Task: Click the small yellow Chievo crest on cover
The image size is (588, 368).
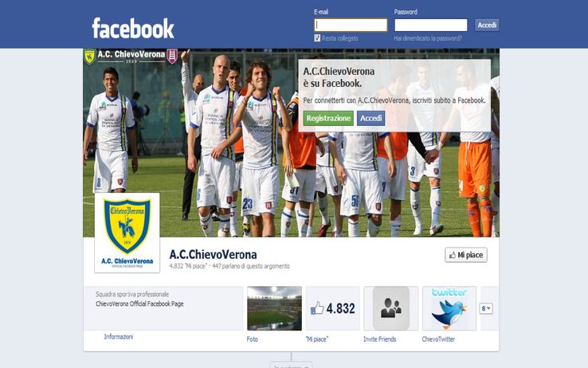Action: tap(89, 57)
